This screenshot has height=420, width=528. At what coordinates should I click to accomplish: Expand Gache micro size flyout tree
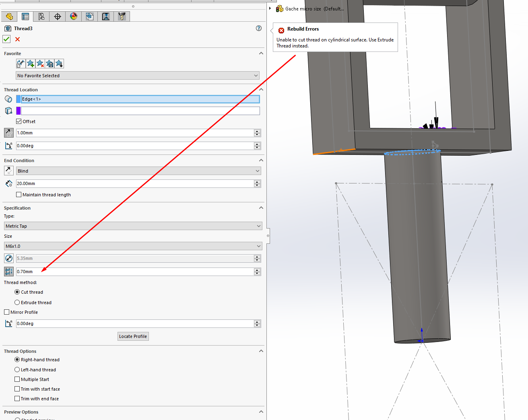pos(270,8)
